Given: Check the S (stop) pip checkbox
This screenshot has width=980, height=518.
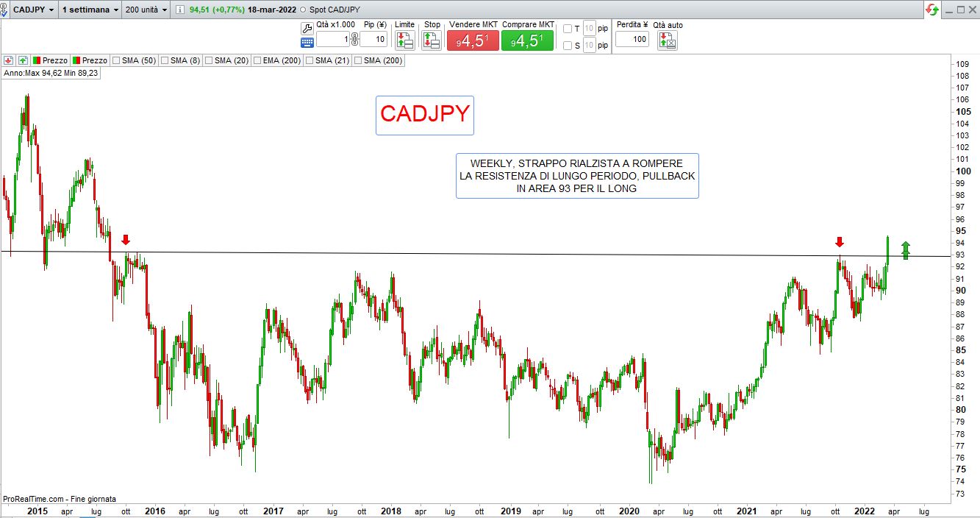Looking at the screenshot, I should click(x=567, y=46).
